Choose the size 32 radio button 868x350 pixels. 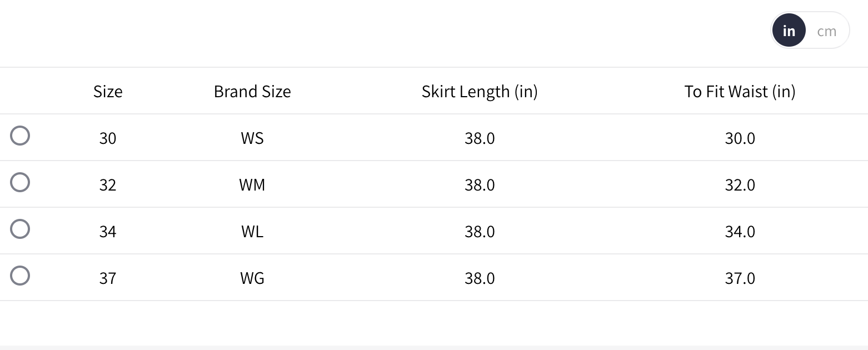pyautogui.click(x=20, y=183)
